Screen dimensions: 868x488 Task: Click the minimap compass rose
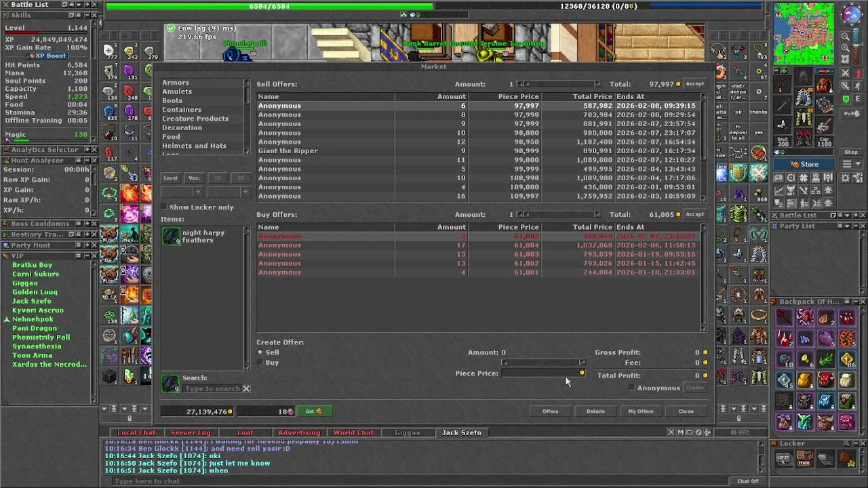coord(851,15)
